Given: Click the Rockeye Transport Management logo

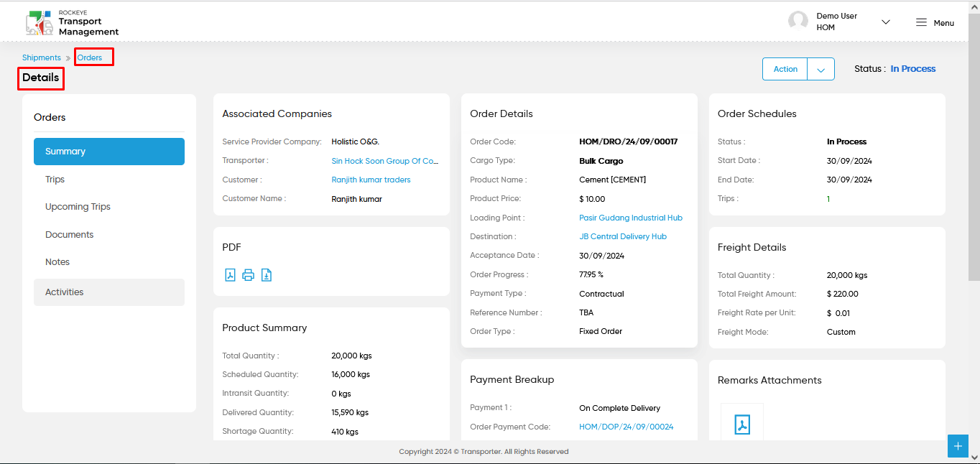Looking at the screenshot, I should point(72,23).
